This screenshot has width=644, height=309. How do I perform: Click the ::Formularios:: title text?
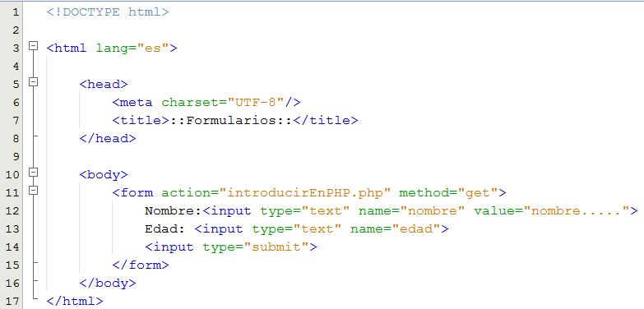tap(230, 120)
